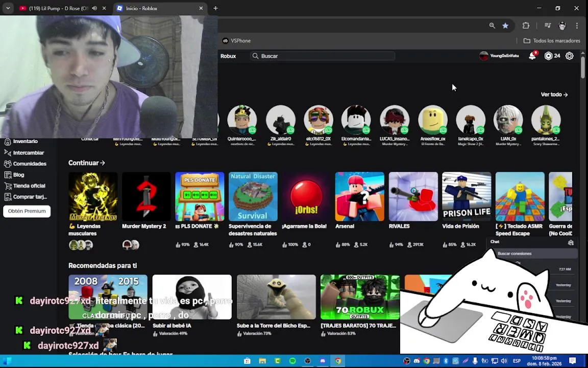588x368 pixels.
Task: Open the tab search dropdown arrow
Action: [8, 8]
